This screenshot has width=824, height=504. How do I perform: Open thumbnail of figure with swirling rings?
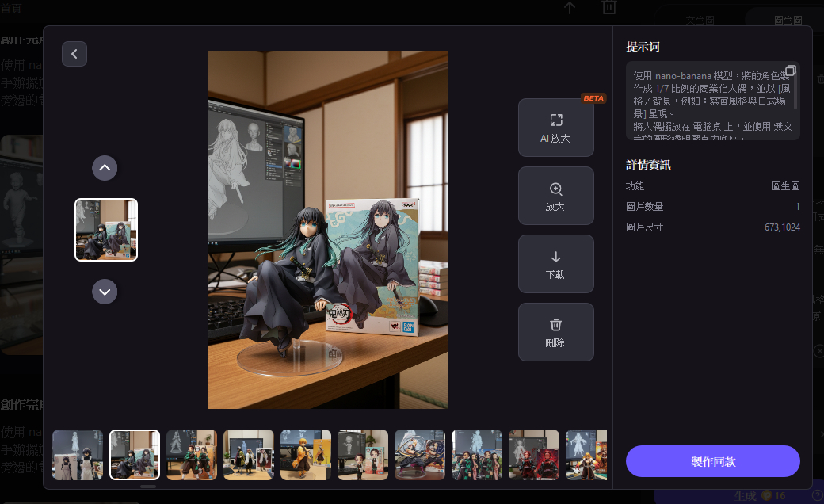(420, 455)
